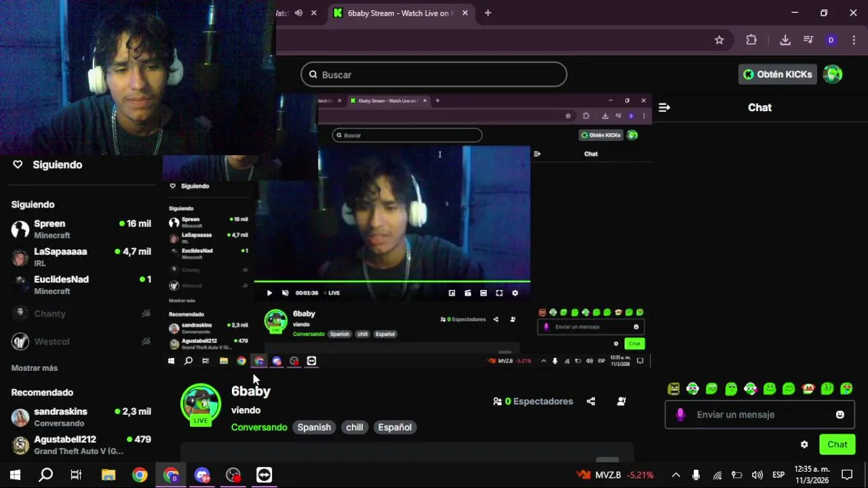Image resolution: width=868 pixels, height=488 pixels.
Task: Insert the angry olive face emote
Action: pyautogui.click(x=673, y=388)
